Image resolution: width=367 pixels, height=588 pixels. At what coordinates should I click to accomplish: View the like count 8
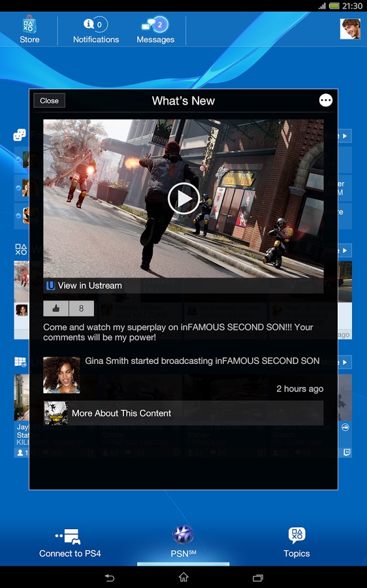[x=82, y=308]
